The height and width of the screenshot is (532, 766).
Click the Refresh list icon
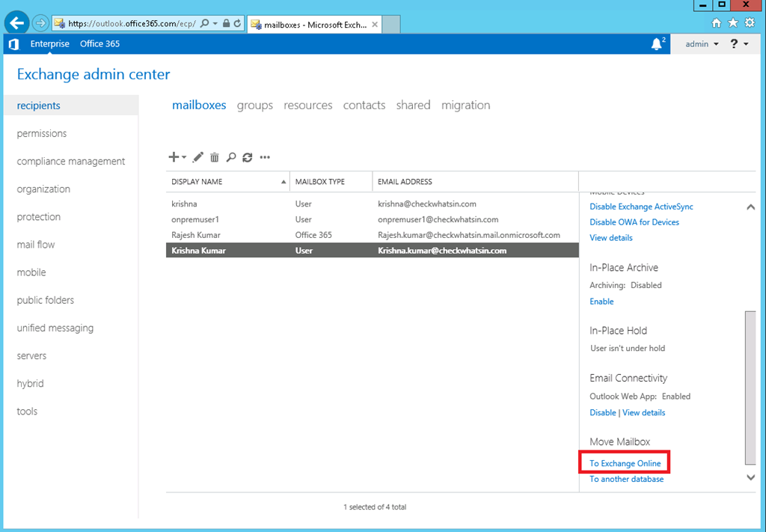[x=247, y=157]
